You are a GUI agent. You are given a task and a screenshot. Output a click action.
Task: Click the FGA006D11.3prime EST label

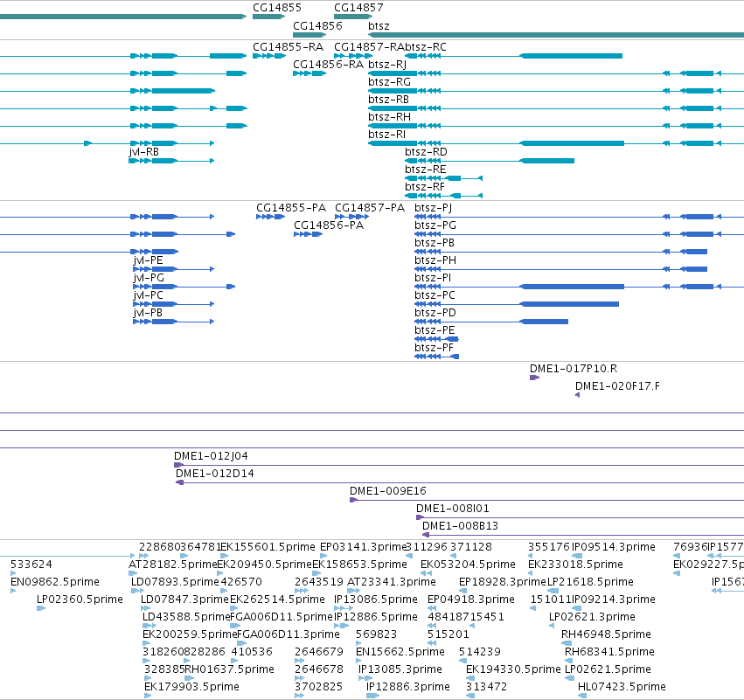288,634
